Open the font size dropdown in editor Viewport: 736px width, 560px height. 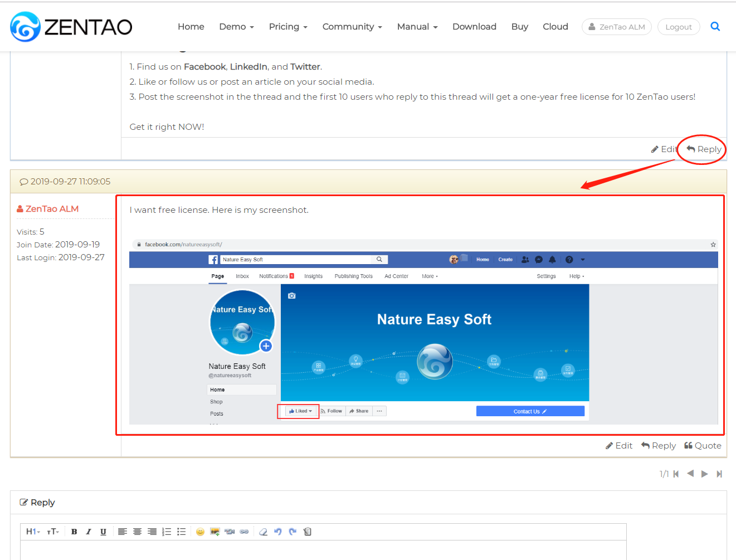[x=53, y=532]
